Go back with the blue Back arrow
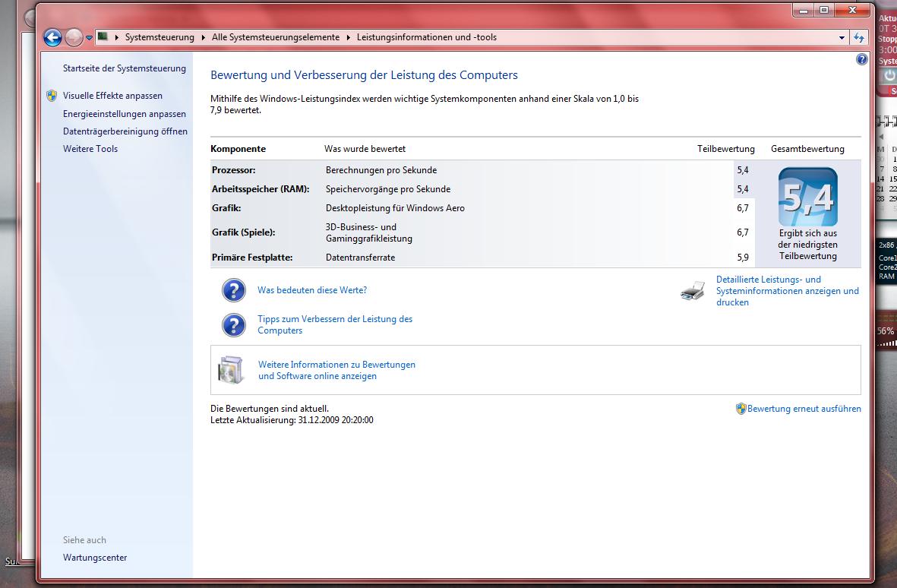 tap(52, 38)
